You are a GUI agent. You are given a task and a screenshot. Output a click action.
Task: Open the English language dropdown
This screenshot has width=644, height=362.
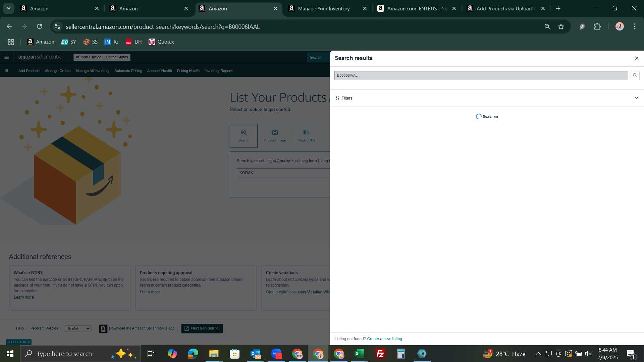click(78, 328)
